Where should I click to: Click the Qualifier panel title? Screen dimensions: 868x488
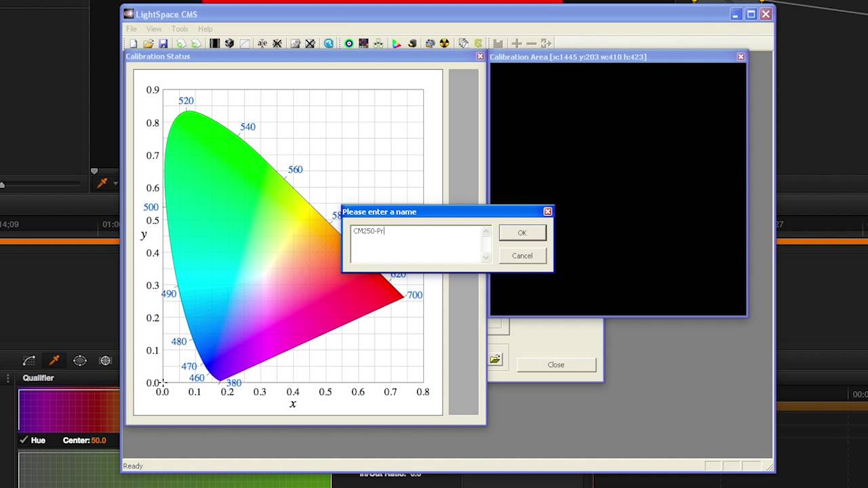pyautogui.click(x=38, y=378)
